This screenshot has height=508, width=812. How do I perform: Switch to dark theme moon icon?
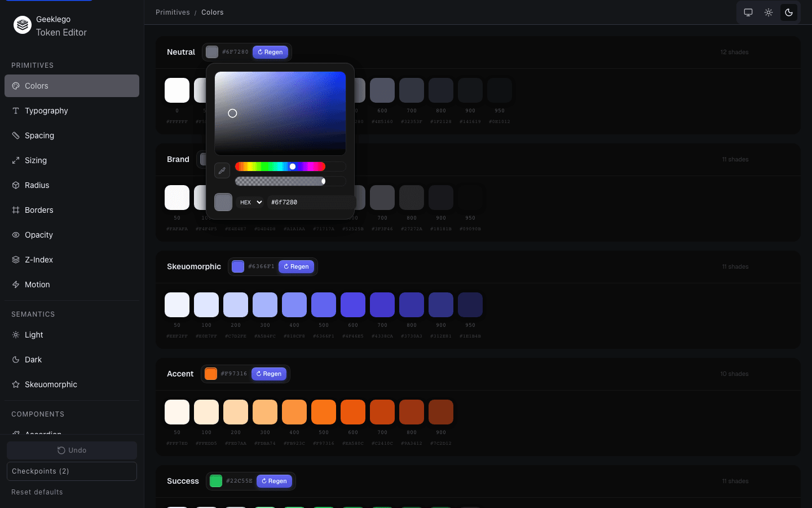[789, 12]
